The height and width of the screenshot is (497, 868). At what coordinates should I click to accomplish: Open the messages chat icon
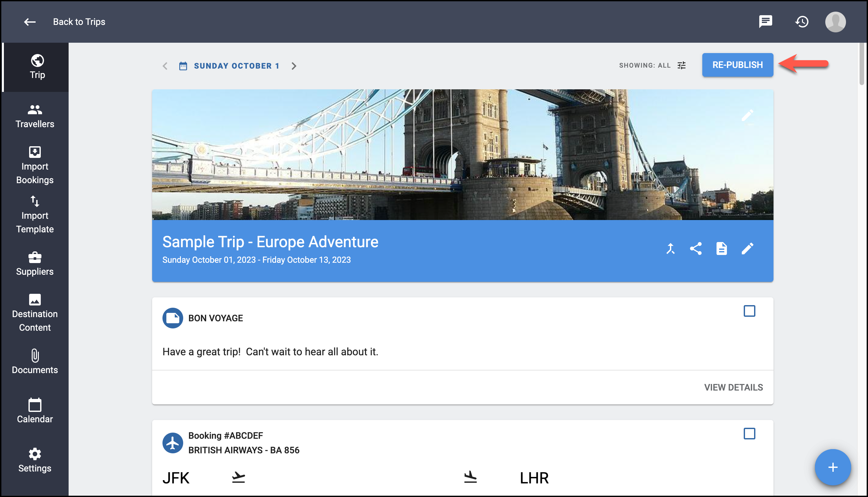(x=765, y=21)
